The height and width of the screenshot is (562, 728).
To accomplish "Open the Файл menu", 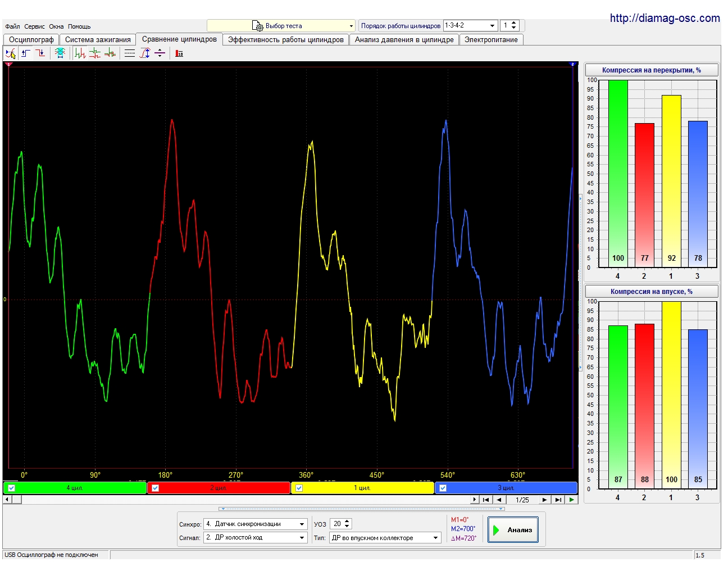I will 12,26.
